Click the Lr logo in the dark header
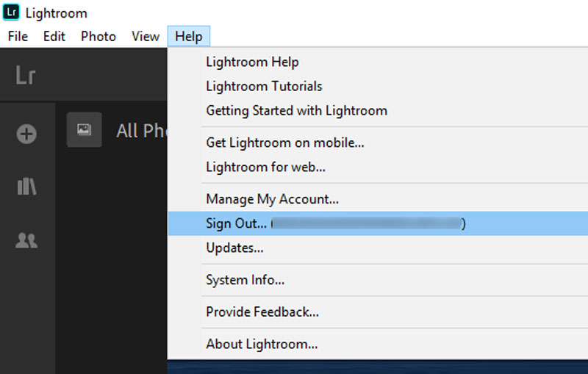The width and height of the screenshot is (588, 374). click(25, 75)
